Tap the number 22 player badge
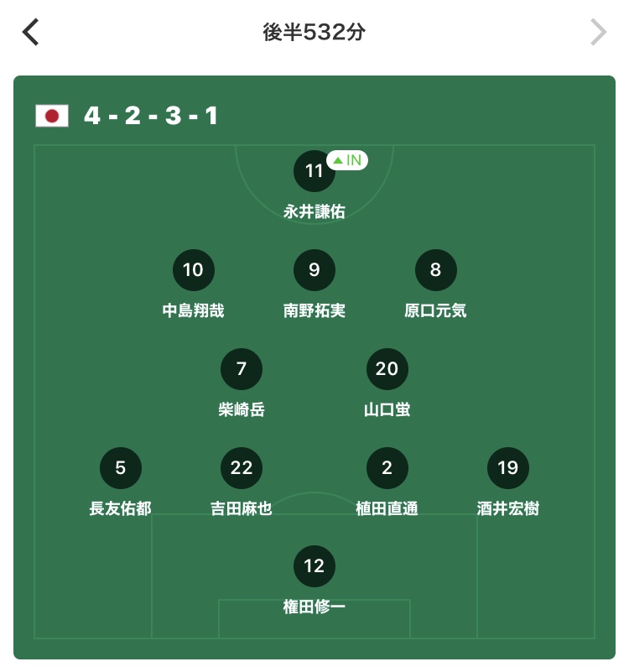 (x=242, y=468)
